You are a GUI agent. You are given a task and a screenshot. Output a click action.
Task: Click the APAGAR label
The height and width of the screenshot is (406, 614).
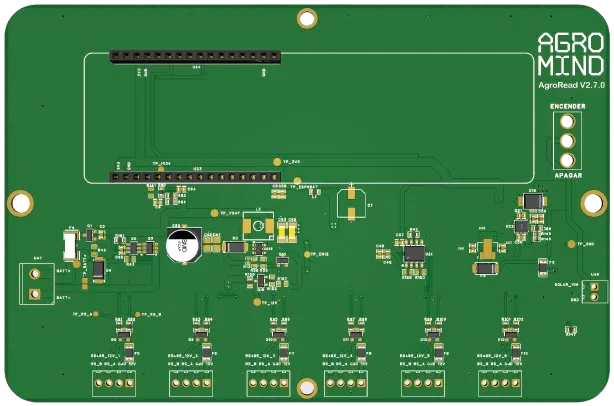pos(568,176)
